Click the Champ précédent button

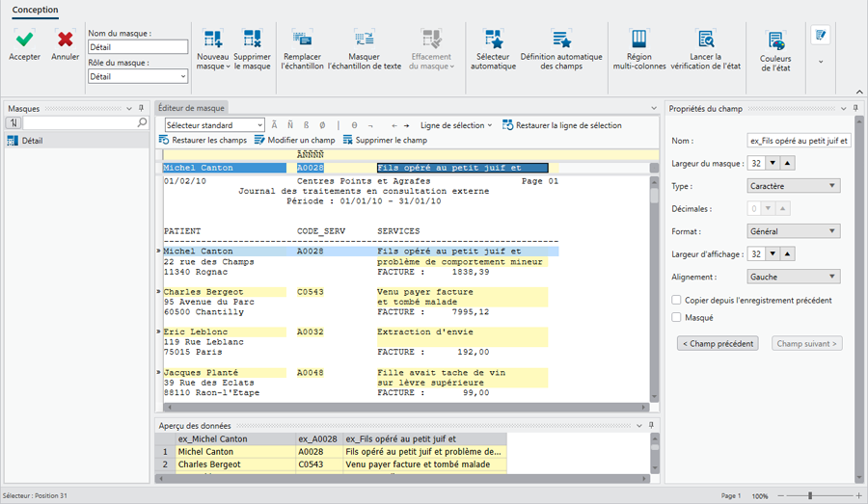click(717, 343)
